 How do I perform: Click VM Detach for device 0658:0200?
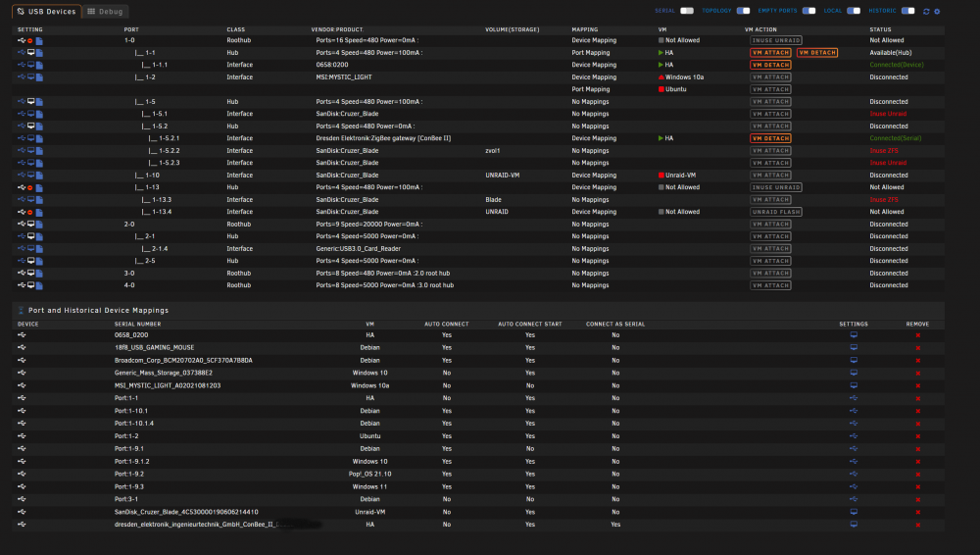[770, 65]
